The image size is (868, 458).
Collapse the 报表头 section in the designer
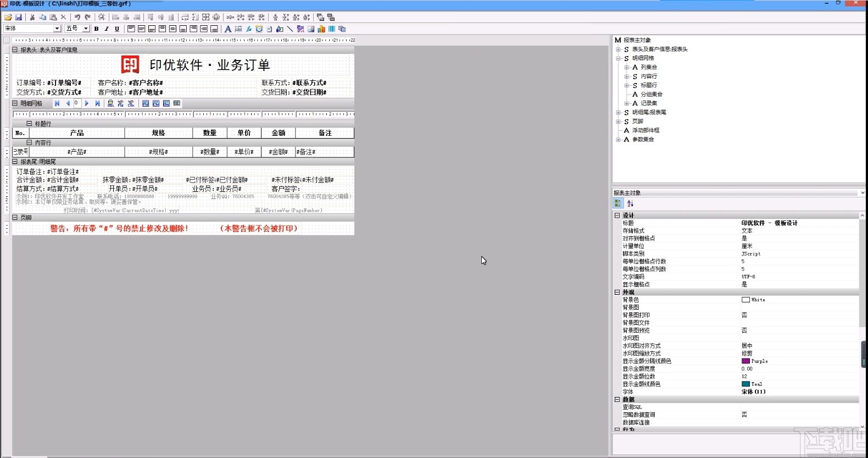point(15,49)
